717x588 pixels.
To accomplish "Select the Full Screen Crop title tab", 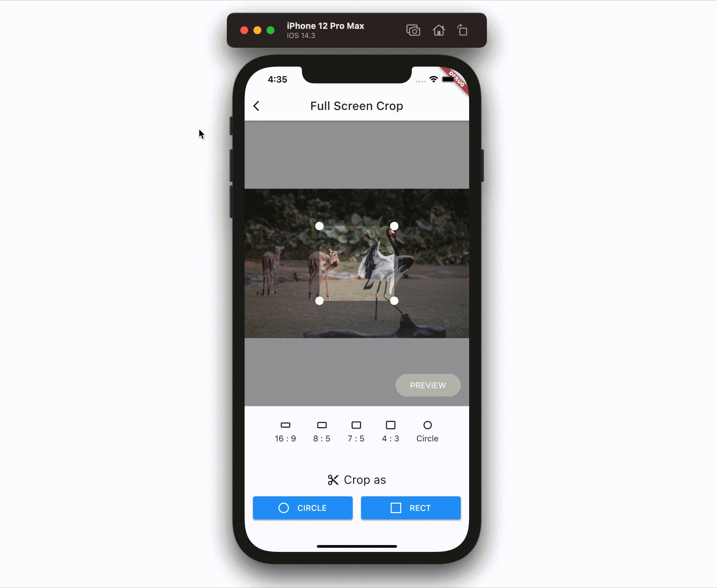I will point(357,106).
